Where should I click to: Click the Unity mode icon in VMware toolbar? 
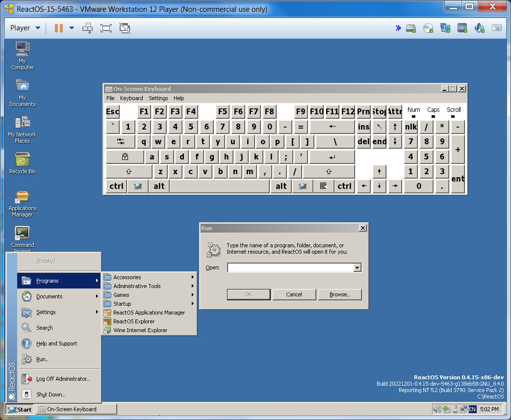pyautogui.click(x=125, y=28)
